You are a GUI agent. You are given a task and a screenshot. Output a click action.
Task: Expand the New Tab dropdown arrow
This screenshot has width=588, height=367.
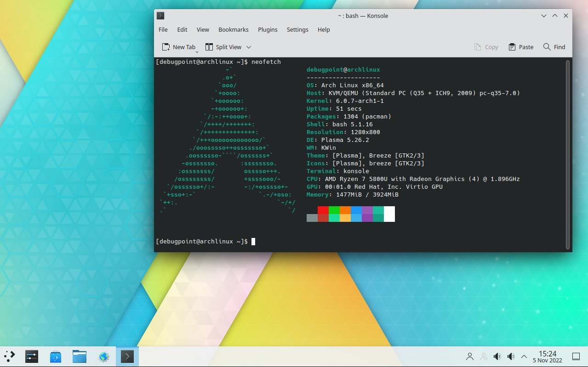coord(197,51)
